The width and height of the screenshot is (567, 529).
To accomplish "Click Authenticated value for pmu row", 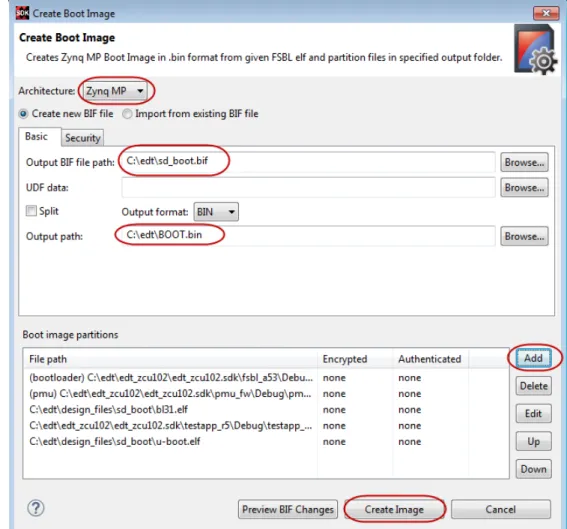I will click(410, 394).
